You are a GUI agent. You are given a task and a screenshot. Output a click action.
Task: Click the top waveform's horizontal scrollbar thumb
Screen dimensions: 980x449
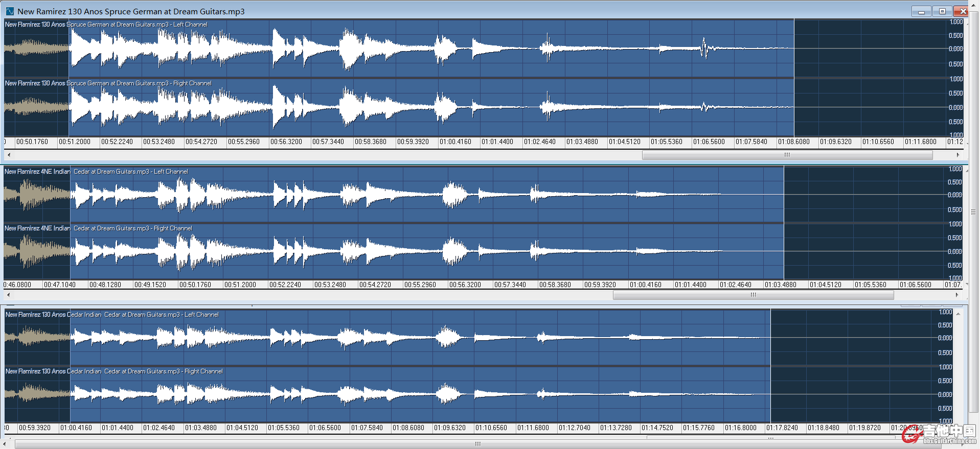787,155
